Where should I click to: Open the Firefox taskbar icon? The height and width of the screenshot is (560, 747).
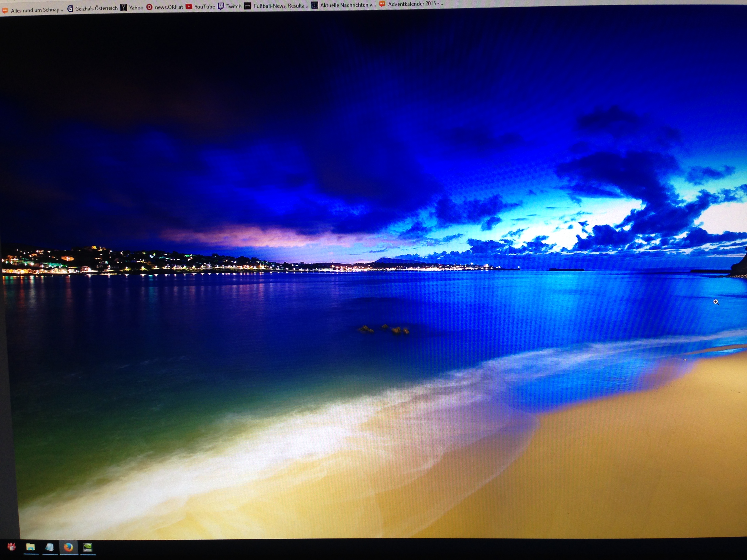coord(69,547)
